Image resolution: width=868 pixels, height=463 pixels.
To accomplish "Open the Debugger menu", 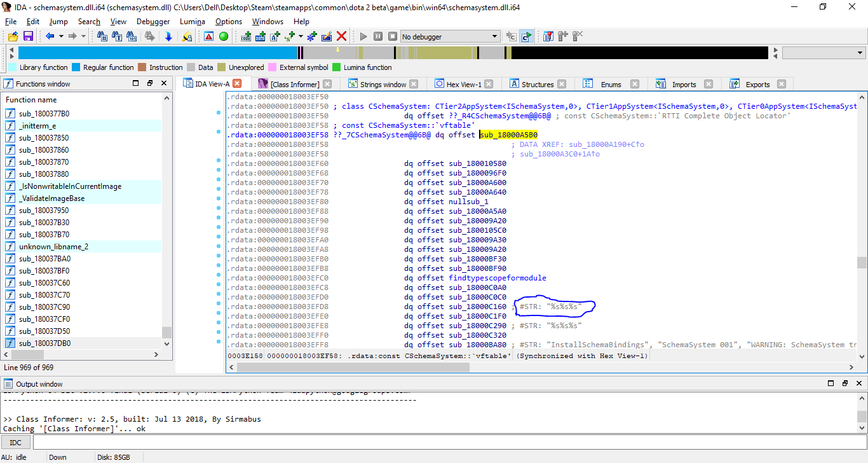I will coord(153,21).
